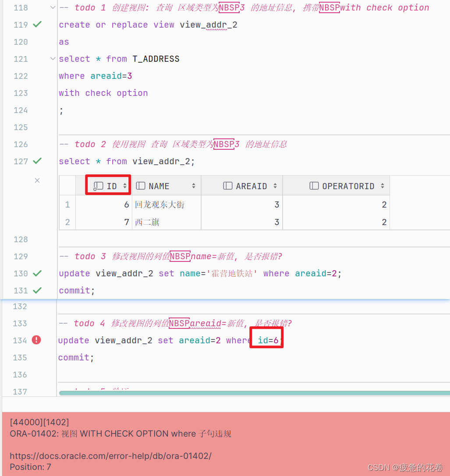Click 'with check option' on line 123
The image size is (450, 476).
point(103,93)
